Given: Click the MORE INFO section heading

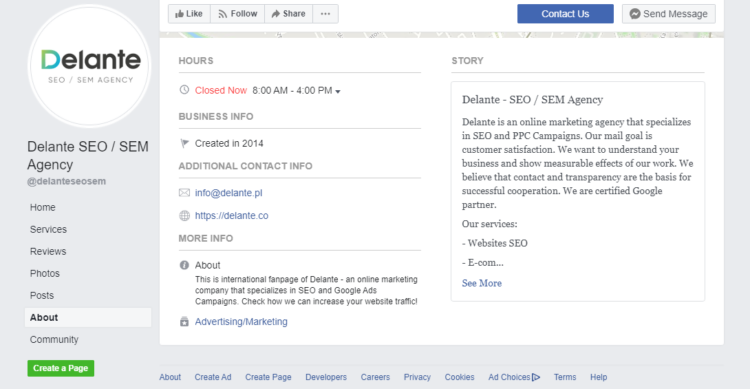Looking at the screenshot, I should [206, 238].
